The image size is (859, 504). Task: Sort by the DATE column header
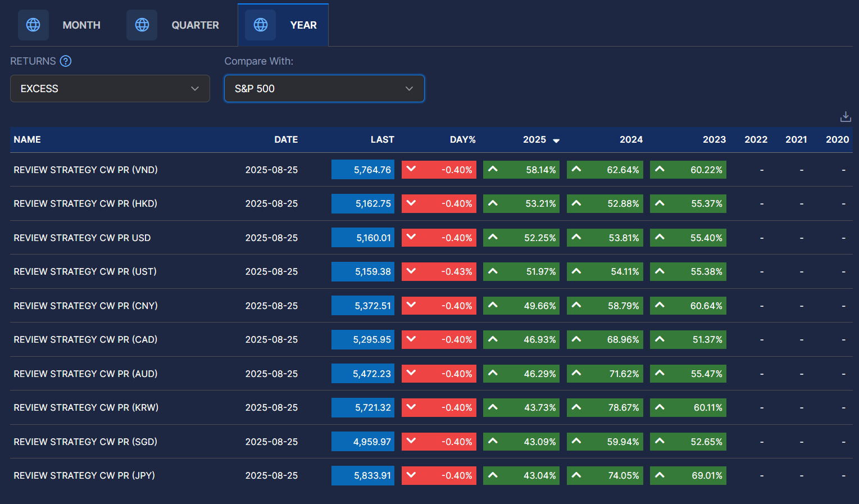pos(286,139)
